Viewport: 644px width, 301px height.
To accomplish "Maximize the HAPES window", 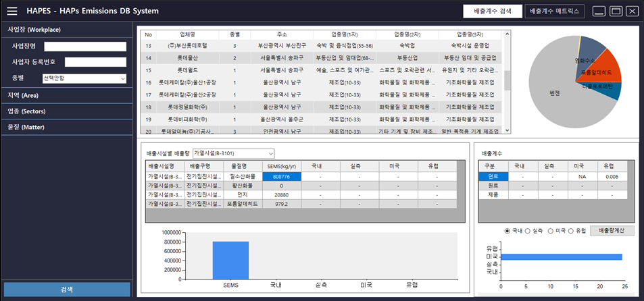I will click(616, 11).
